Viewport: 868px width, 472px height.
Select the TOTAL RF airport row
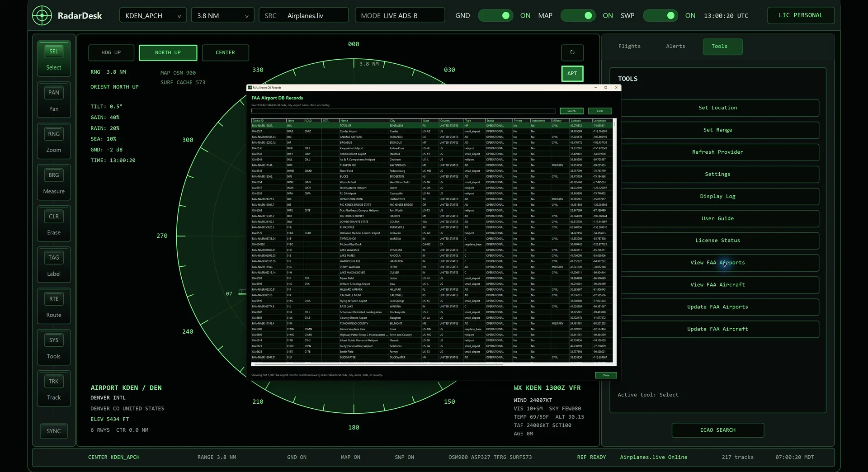[x=432, y=126]
